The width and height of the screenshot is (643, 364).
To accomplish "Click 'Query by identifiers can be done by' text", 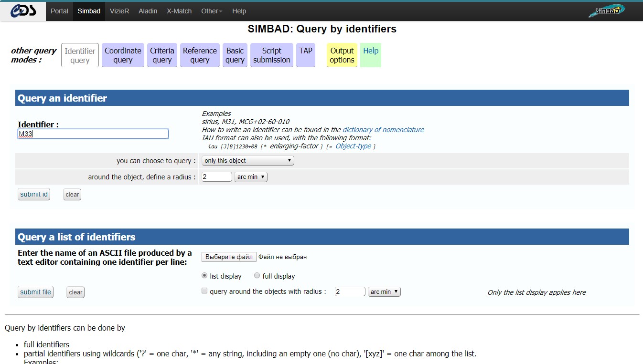I will click(65, 328).
